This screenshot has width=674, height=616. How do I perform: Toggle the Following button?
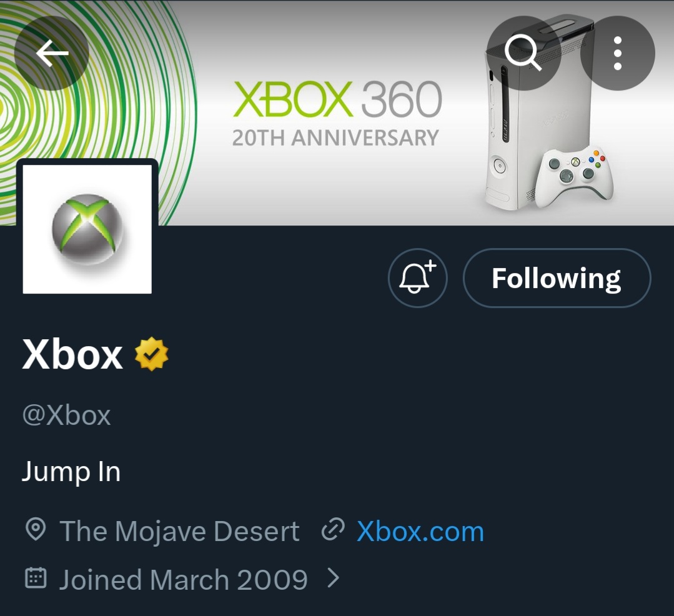(557, 278)
